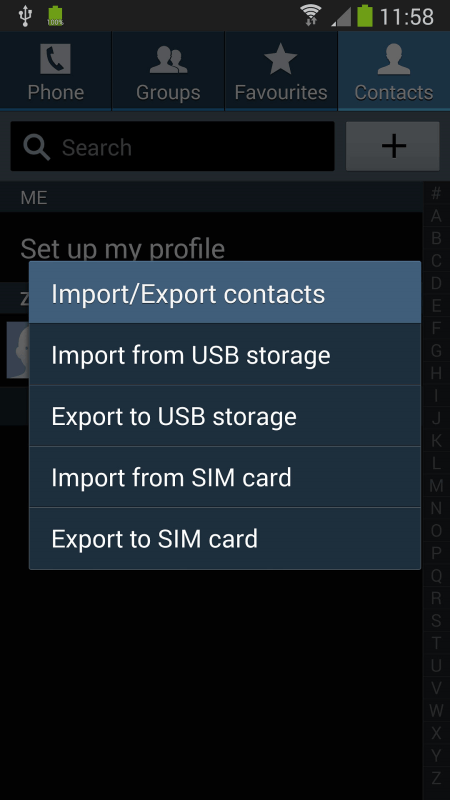The width and height of the screenshot is (450, 800).
Task: Tap the magnifier search icon
Action: [36, 147]
